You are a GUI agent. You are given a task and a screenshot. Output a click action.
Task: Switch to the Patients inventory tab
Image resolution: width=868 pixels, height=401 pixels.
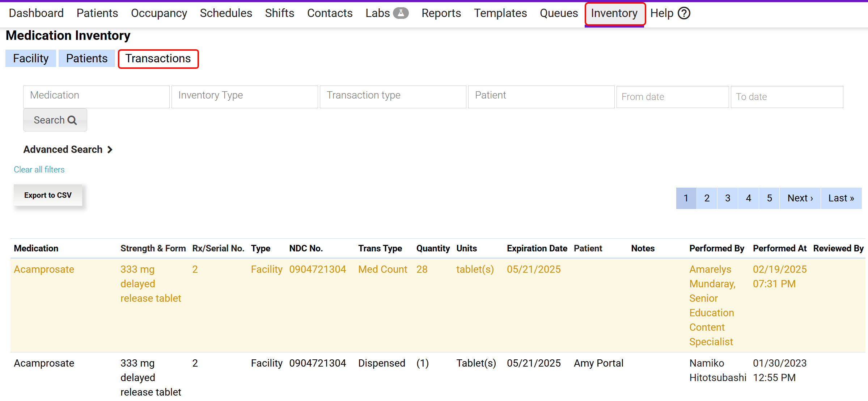[x=87, y=58]
